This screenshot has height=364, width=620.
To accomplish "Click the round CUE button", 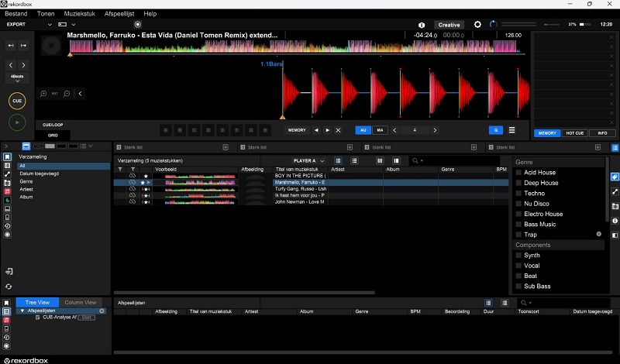I will coord(17,101).
